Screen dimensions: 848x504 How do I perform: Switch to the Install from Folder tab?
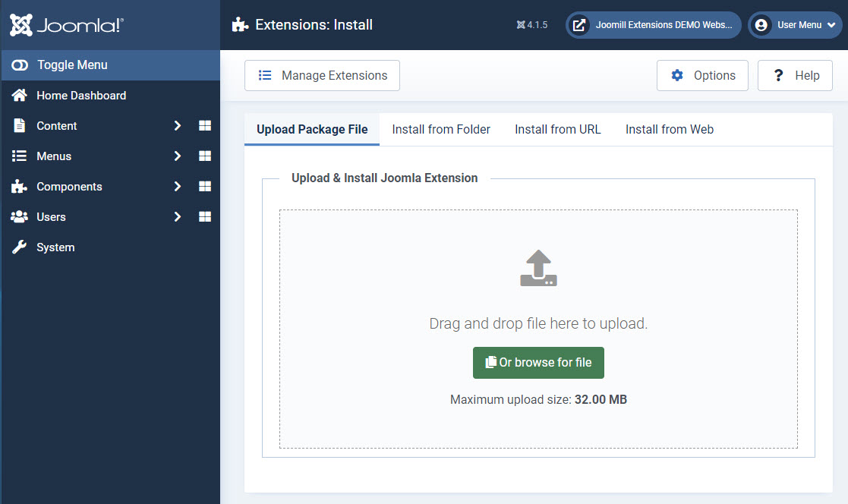pyautogui.click(x=441, y=130)
